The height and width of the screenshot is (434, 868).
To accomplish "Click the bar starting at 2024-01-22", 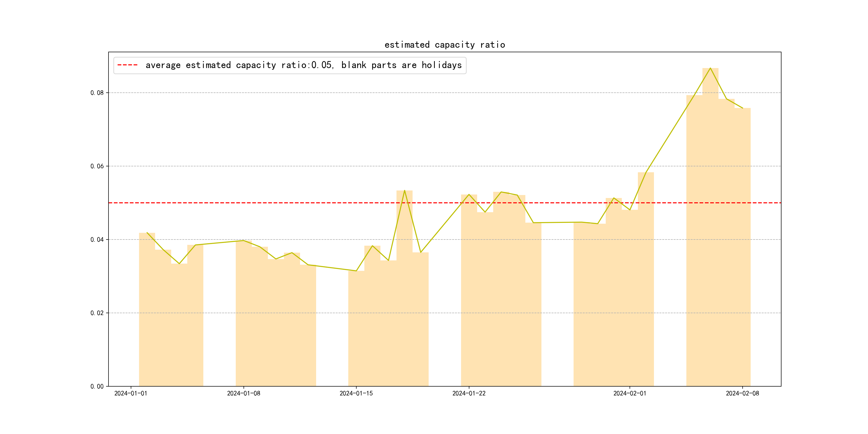I will click(469, 290).
